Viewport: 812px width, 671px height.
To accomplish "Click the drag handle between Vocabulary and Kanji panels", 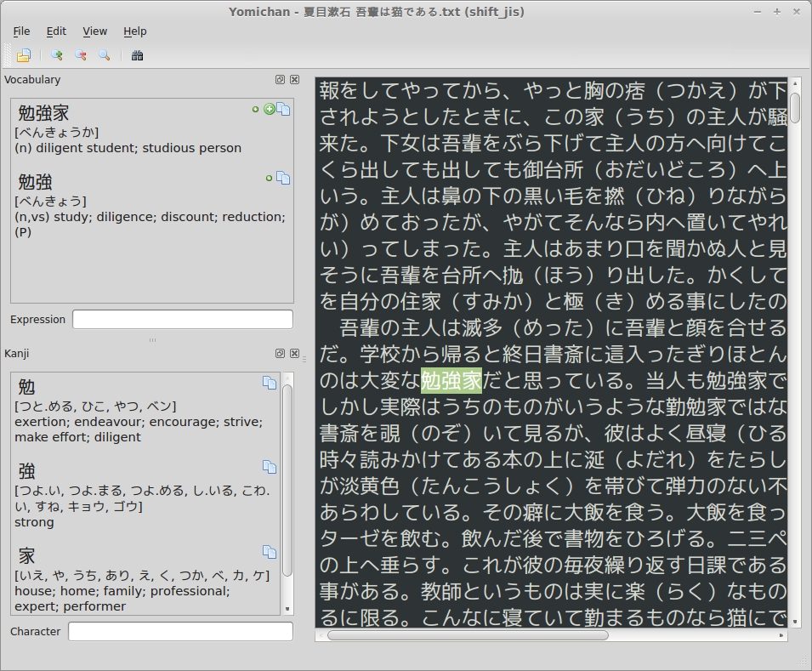I will tap(152, 340).
